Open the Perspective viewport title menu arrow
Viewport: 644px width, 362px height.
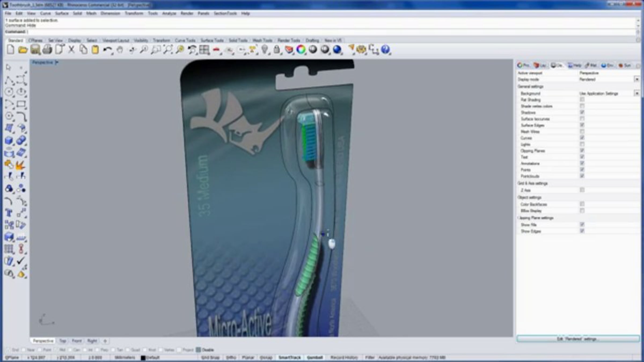pyautogui.click(x=57, y=62)
